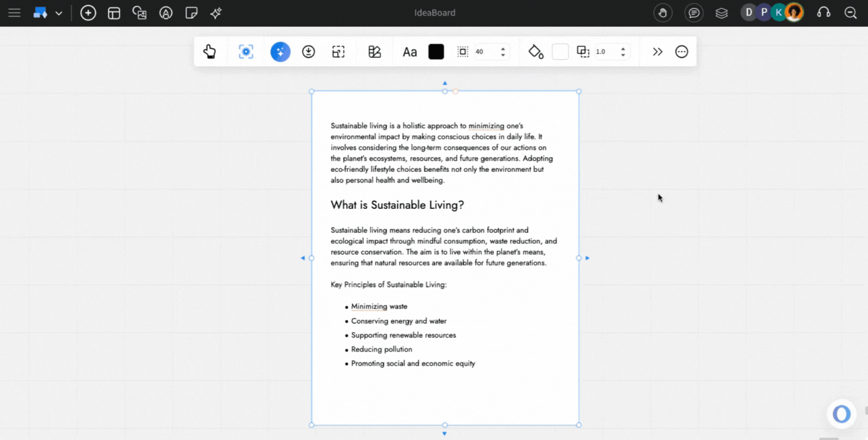The width and height of the screenshot is (868, 440).
Task: Toggle the hand pan mode
Action: (663, 13)
